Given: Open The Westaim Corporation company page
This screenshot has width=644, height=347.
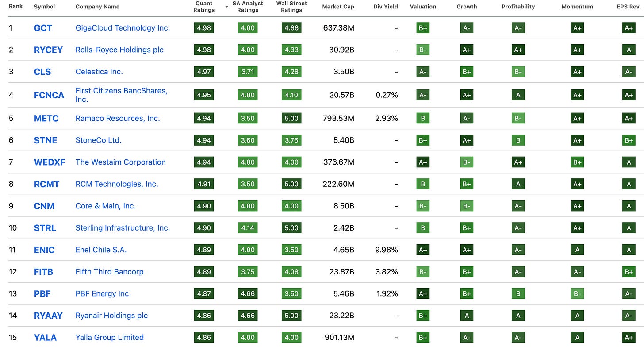Looking at the screenshot, I should point(121,162).
